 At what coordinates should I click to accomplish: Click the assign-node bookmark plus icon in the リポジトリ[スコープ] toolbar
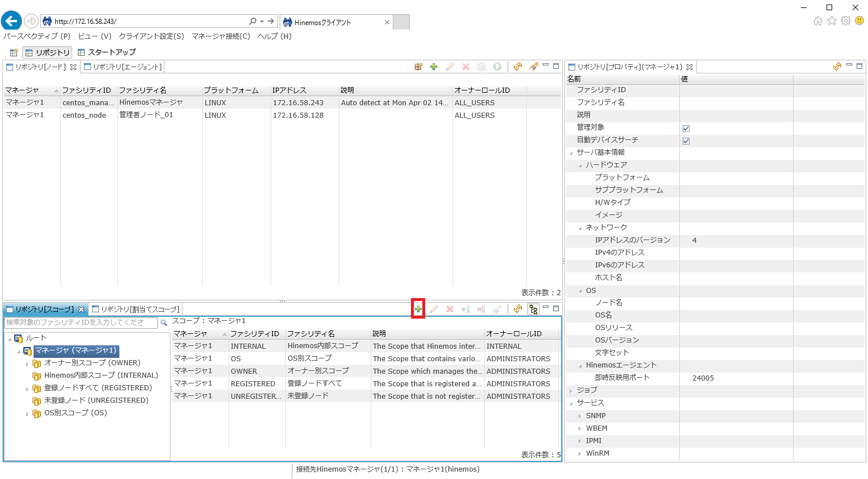(466, 309)
